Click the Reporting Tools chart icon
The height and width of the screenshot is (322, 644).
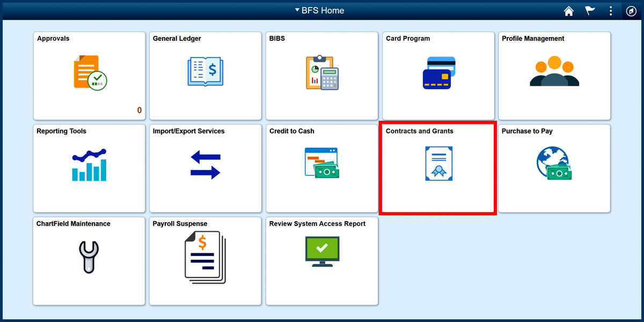click(x=89, y=163)
